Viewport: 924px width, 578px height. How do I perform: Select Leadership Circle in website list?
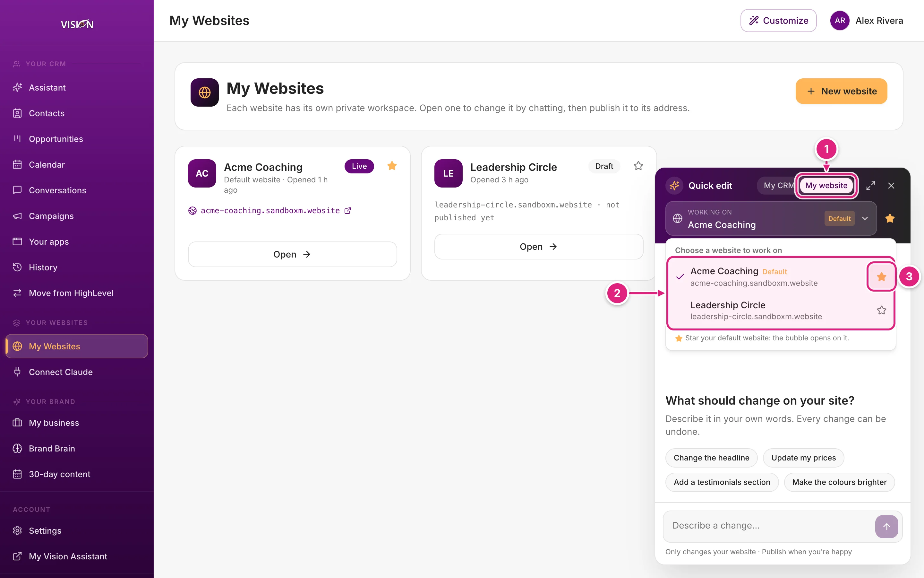coord(767,311)
